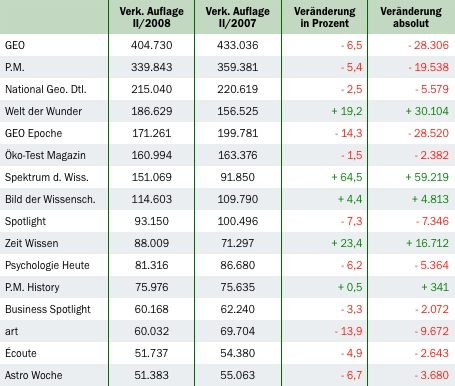
Task: Click the +19,2 percent value
Action: pos(347,111)
